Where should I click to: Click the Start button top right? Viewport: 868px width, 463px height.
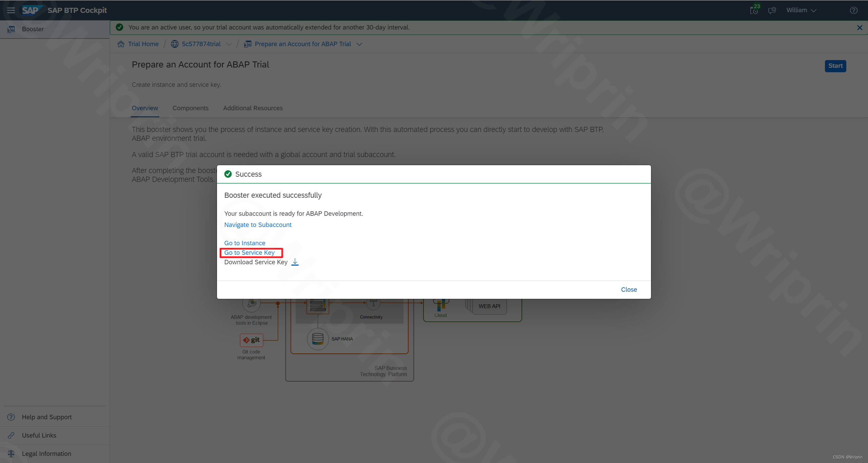(x=836, y=65)
